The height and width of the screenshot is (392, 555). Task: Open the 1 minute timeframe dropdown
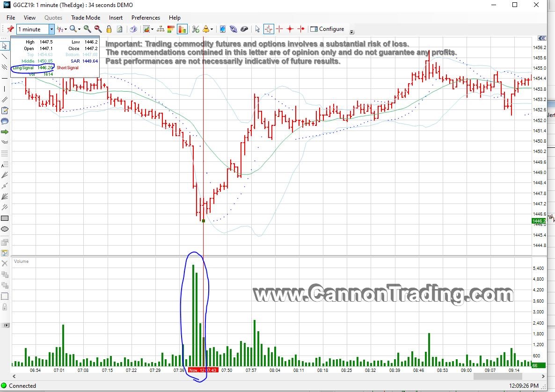(x=52, y=29)
